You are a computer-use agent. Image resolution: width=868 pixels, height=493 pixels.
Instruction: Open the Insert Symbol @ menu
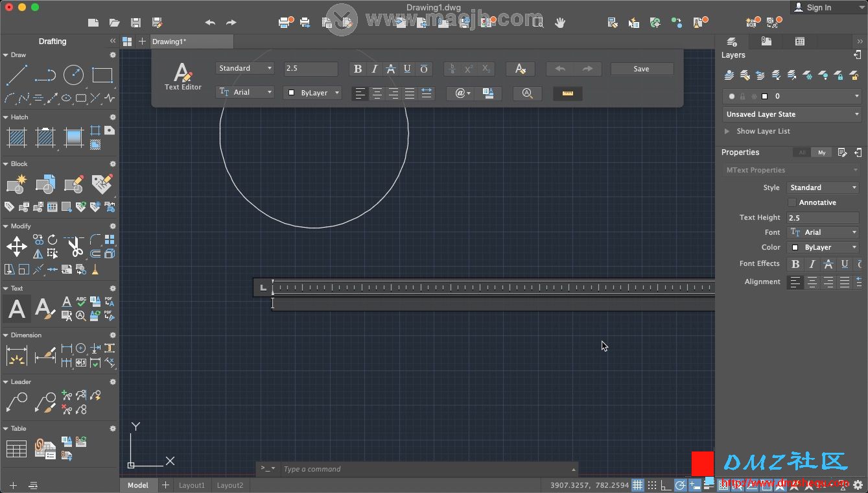tap(461, 93)
